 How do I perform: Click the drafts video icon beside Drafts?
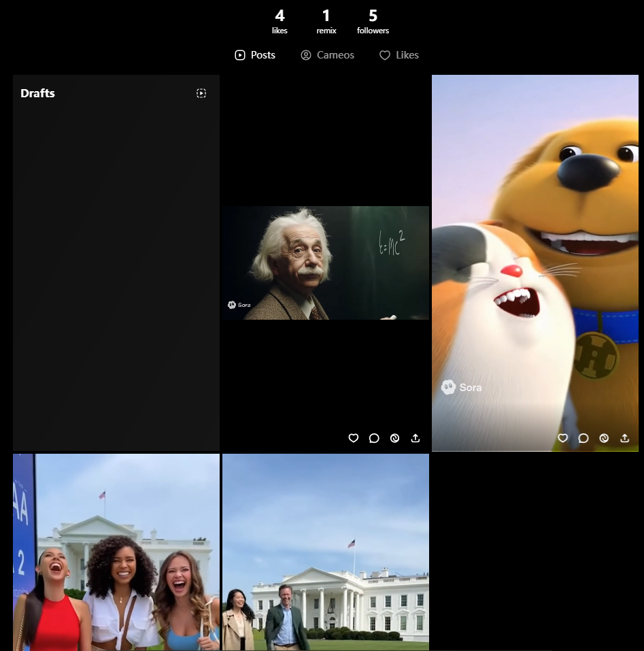point(201,93)
